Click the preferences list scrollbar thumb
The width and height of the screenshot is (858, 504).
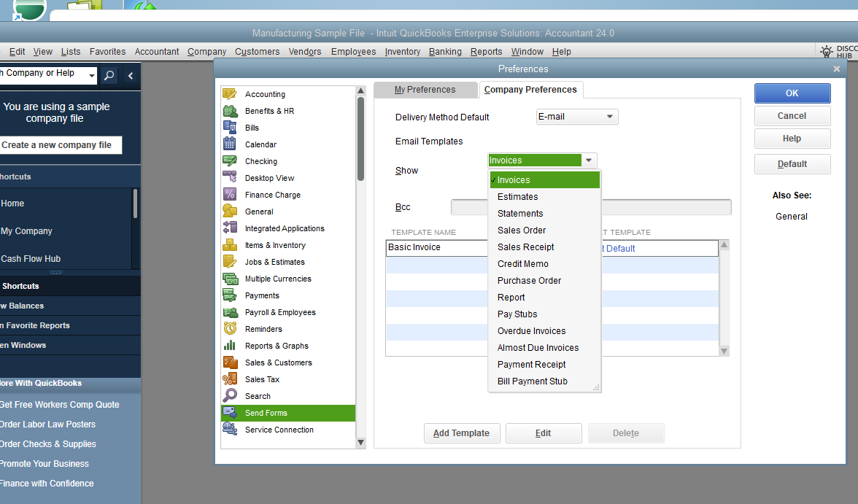(x=360, y=139)
